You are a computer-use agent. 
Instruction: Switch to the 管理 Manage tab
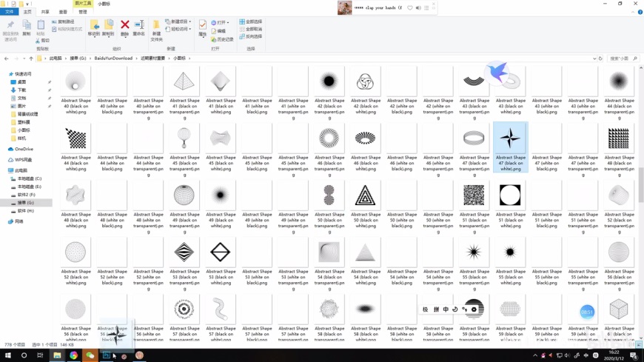pos(83,12)
